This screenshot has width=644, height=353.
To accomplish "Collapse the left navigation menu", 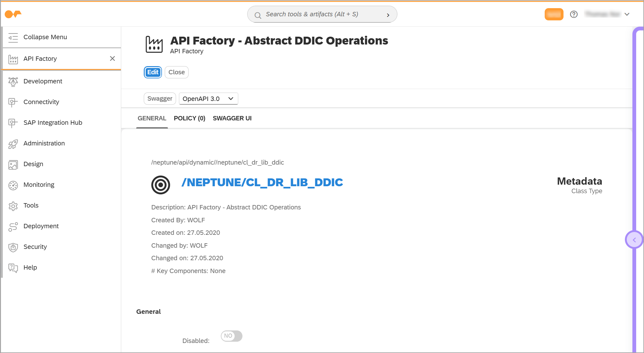I will click(x=45, y=37).
